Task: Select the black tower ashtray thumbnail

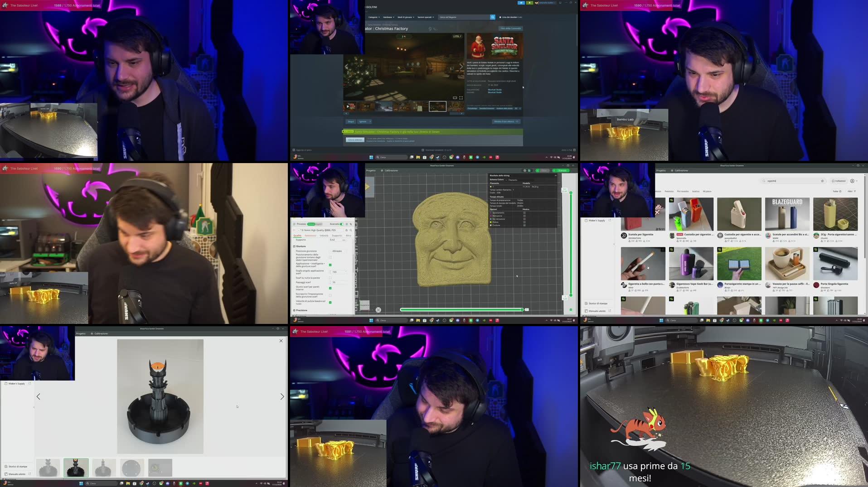Action: [76, 468]
